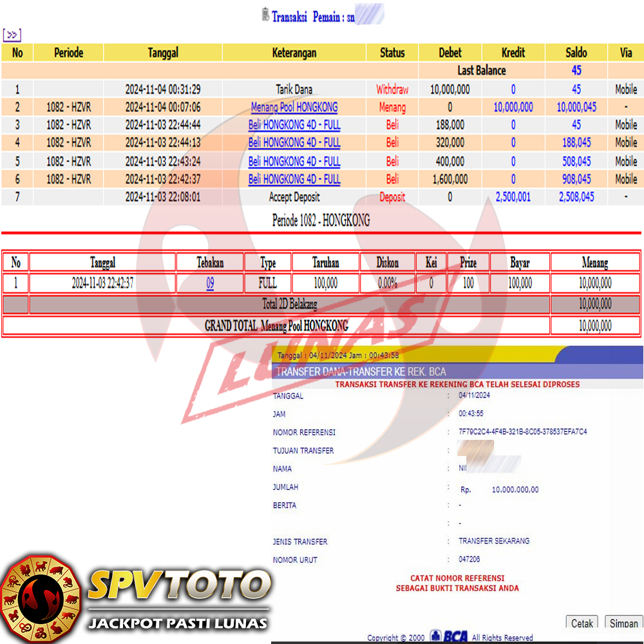Click the Keterangan column header
Image resolution: width=644 pixels, height=644 pixels.
294,53
